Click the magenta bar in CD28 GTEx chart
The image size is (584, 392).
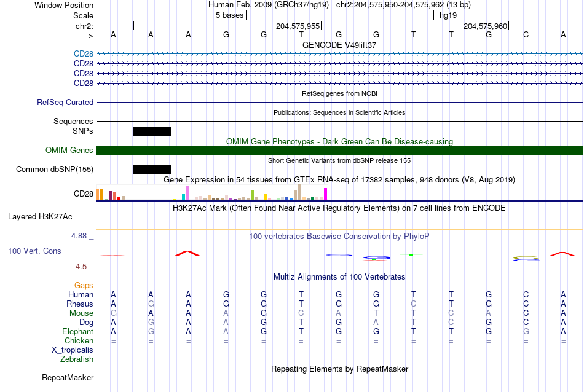pyautogui.click(x=326, y=194)
